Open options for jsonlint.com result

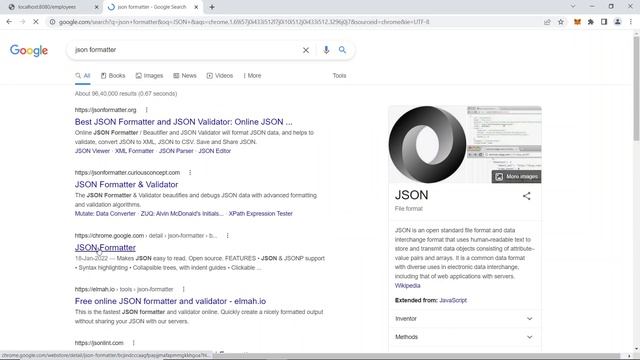click(133, 343)
